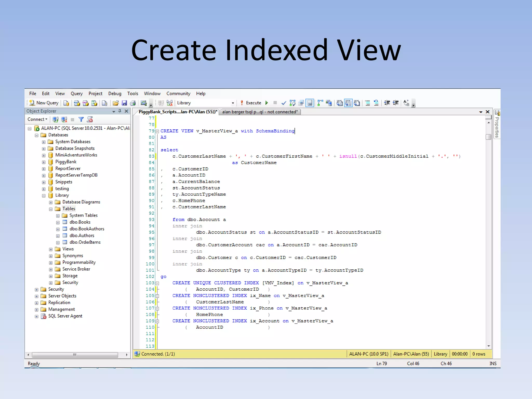The width and height of the screenshot is (532, 399).
Task: Open the Library database dropdown
Action: pyautogui.click(x=233, y=103)
